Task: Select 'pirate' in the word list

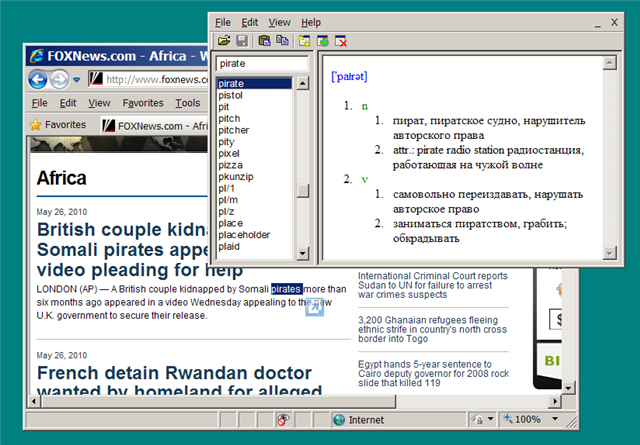Action: click(x=254, y=84)
